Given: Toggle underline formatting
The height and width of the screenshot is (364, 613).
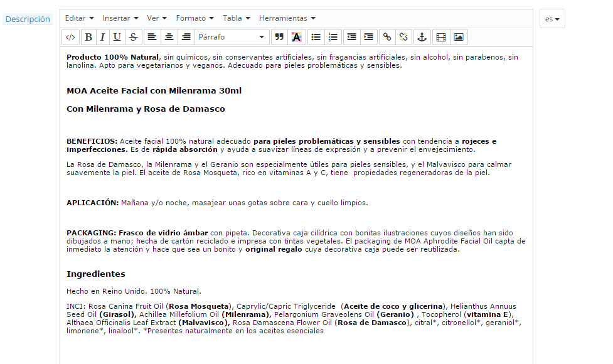Looking at the screenshot, I should [x=117, y=37].
